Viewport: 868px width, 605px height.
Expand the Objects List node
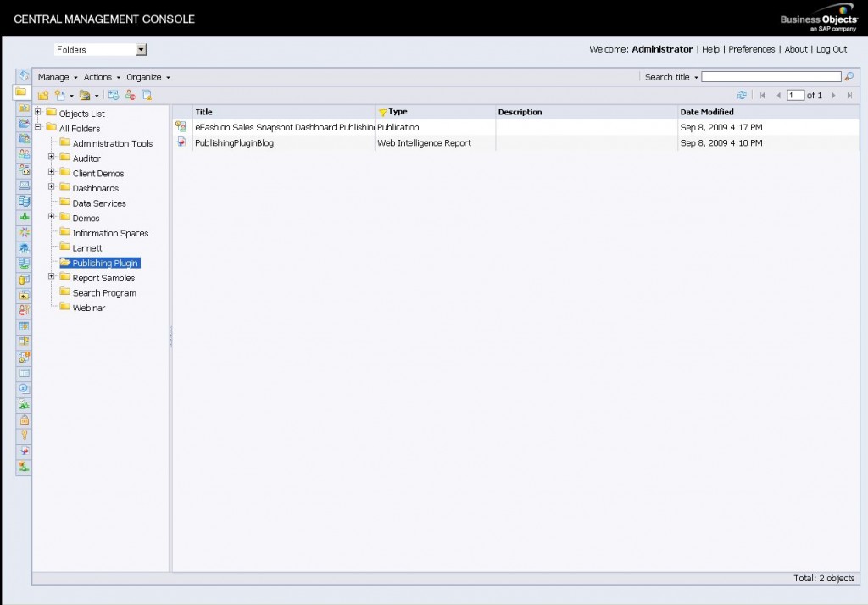(x=37, y=112)
